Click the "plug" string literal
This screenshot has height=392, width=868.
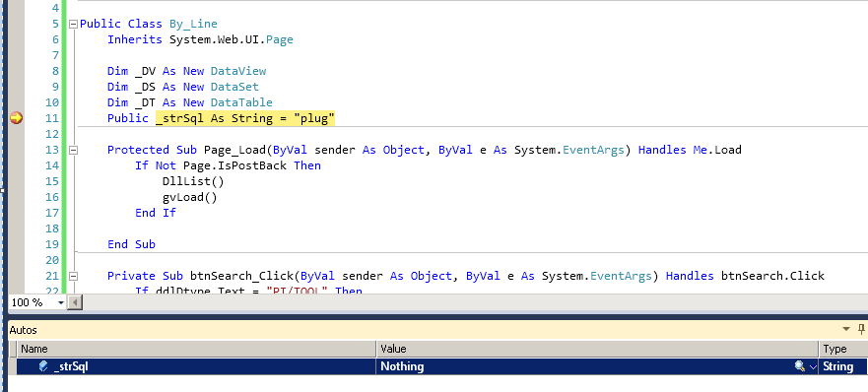click(314, 118)
